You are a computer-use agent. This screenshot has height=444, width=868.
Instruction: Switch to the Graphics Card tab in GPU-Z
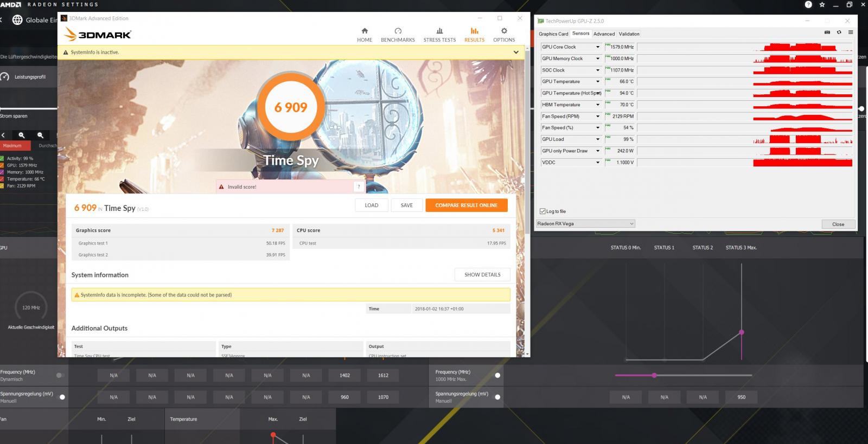tap(553, 34)
